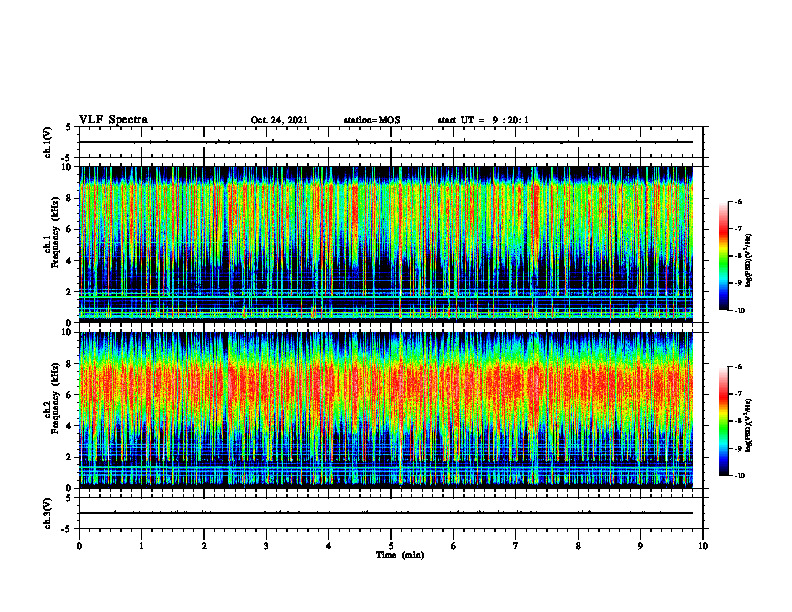Click the "4" kHz tick of ch.2 spectrogram
792x612 pixels.
click(x=68, y=426)
